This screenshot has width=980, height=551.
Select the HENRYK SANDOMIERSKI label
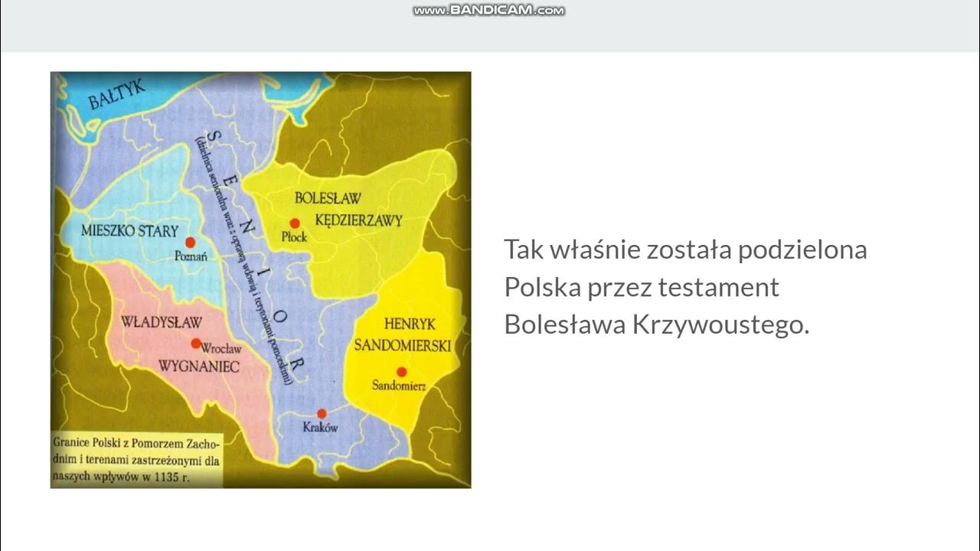402,334
